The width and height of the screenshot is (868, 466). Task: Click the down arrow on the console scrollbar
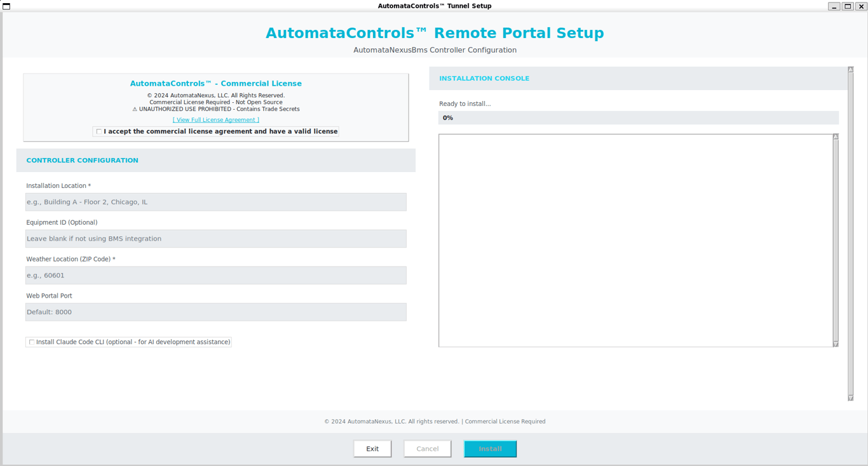point(834,343)
